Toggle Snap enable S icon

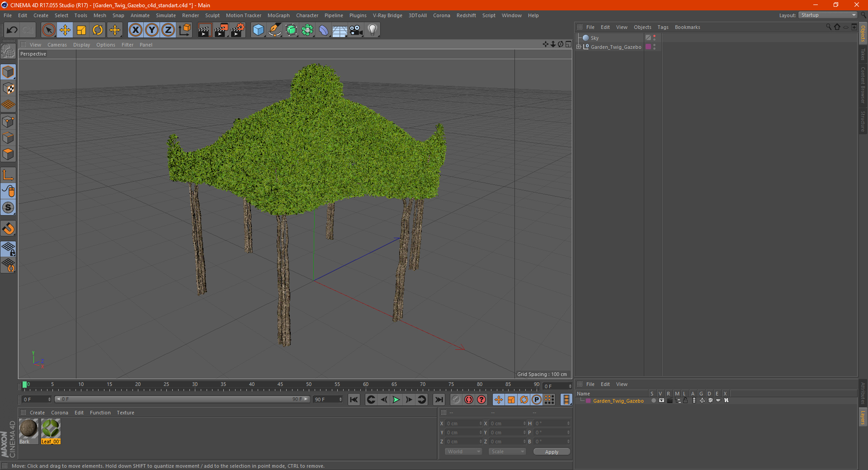pyautogui.click(x=8, y=208)
